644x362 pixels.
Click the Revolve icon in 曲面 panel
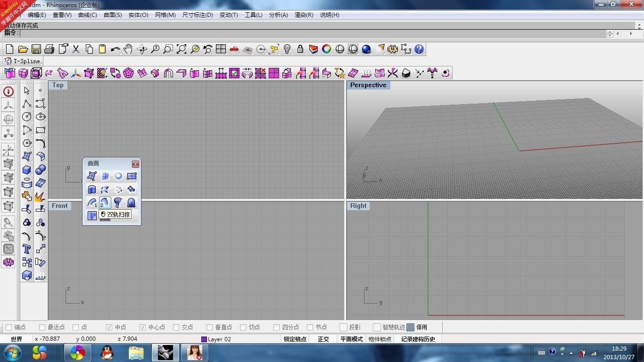[118, 203]
